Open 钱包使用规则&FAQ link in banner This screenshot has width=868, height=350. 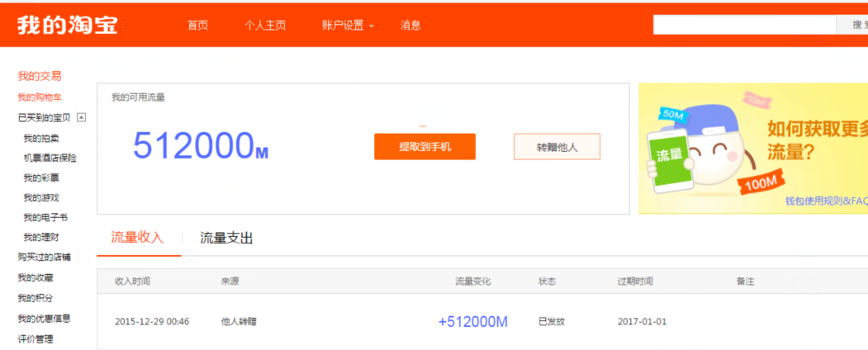pos(826,201)
